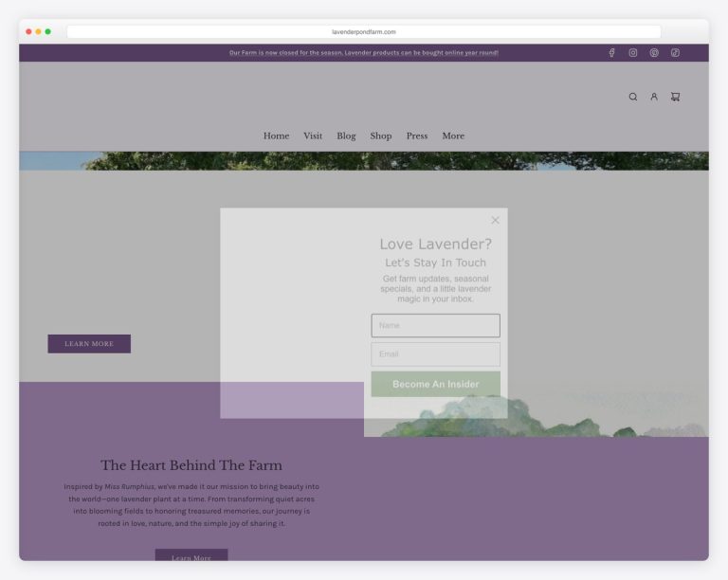Click the farm closed announcement link
This screenshot has height=580, width=728.
[x=364, y=53]
